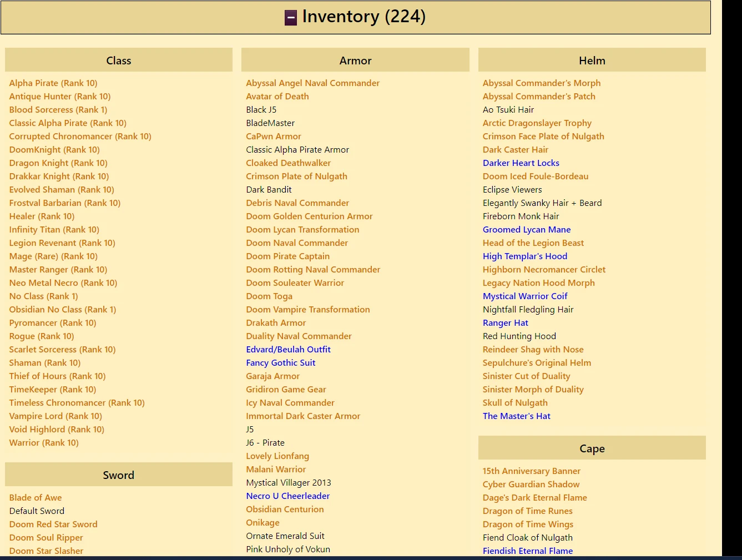Click Arctic Dragonslayer Trophy link
This screenshot has width=742, height=560.
pyautogui.click(x=537, y=123)
